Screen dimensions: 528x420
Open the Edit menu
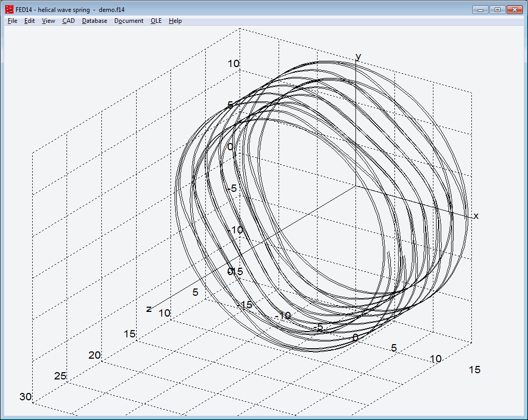tap(30, 21)
